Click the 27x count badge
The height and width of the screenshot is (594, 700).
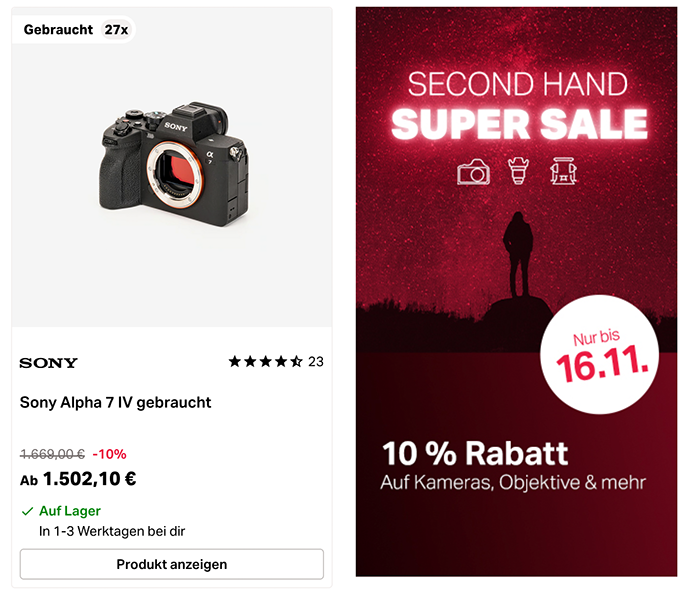pyautogui.click(x=116, y=30)
